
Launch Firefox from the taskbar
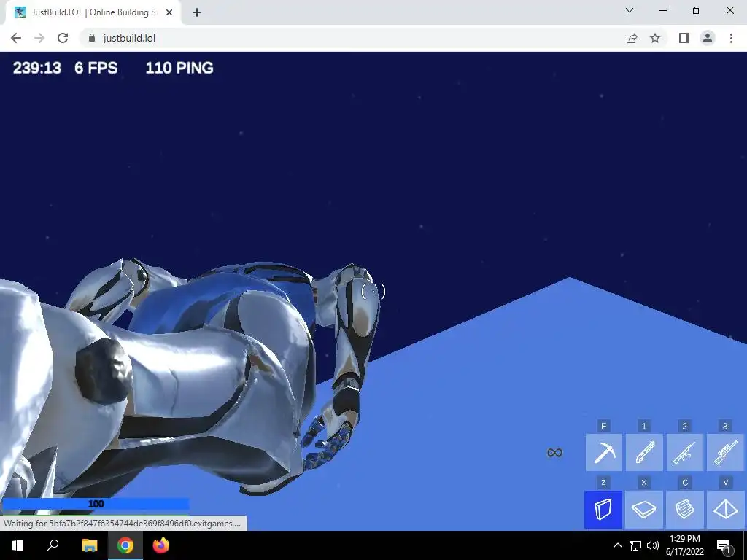(x=161, y=545)
